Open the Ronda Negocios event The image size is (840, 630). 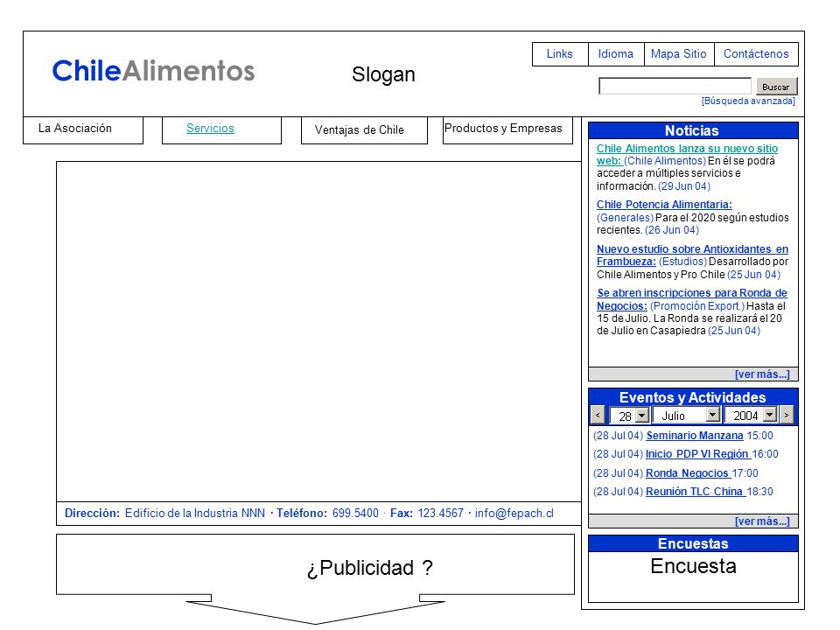click(688, 473)
